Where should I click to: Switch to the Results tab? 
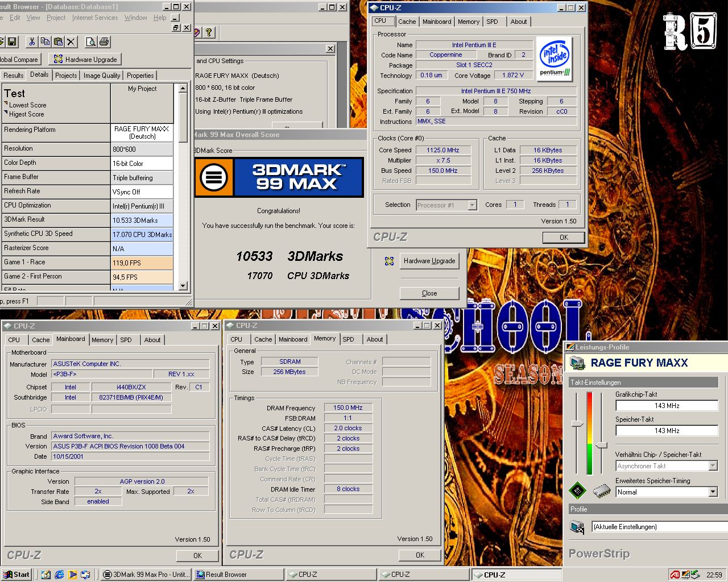pos(13,75)
